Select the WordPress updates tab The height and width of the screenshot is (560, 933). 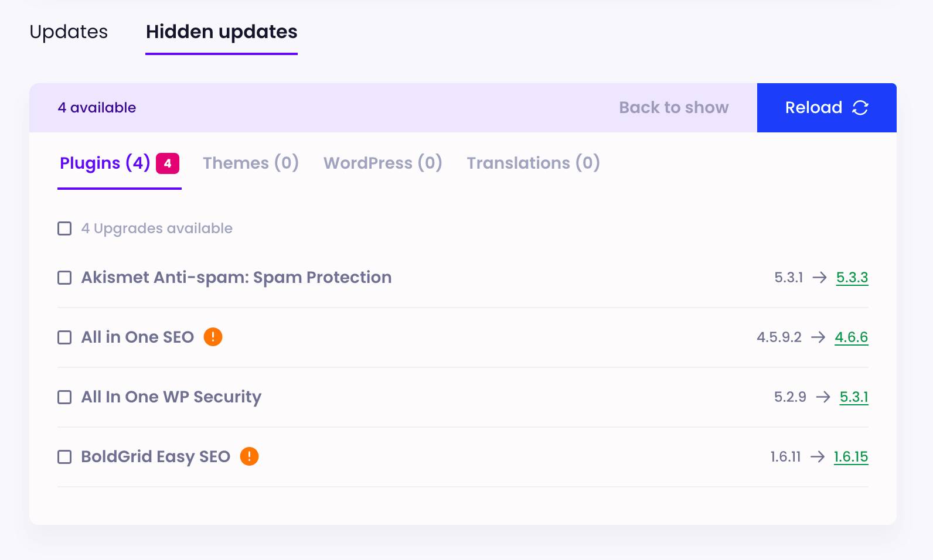[x=383, y=163]
